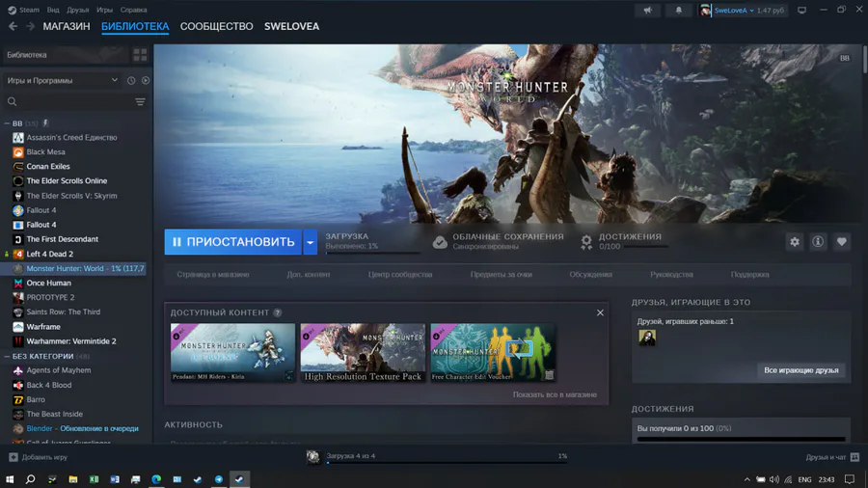Add Monster Hunter to favorites heart

tap(841, 242)
